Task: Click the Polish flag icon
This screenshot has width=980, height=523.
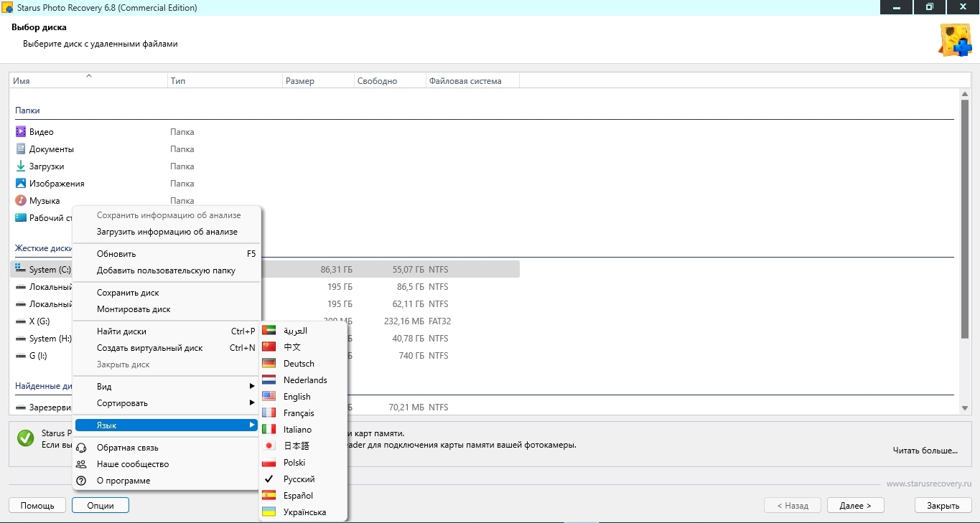Action: (269, 463)
